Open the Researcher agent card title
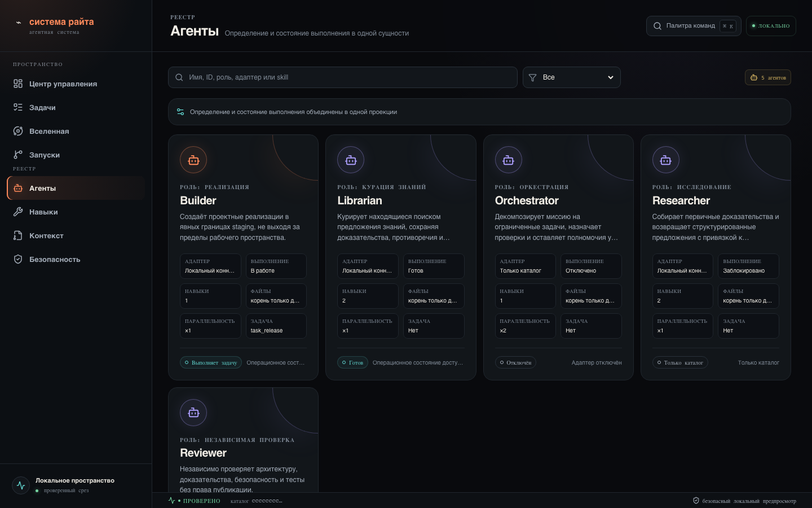The width and height of the screenshot is (812, 508). point(681,200)
